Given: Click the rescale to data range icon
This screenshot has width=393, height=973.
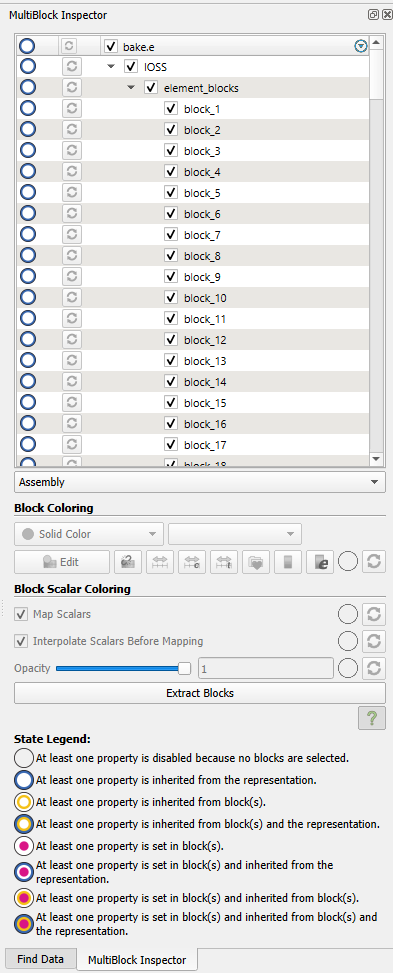Looking at the screenshot, I should point(160,562).
